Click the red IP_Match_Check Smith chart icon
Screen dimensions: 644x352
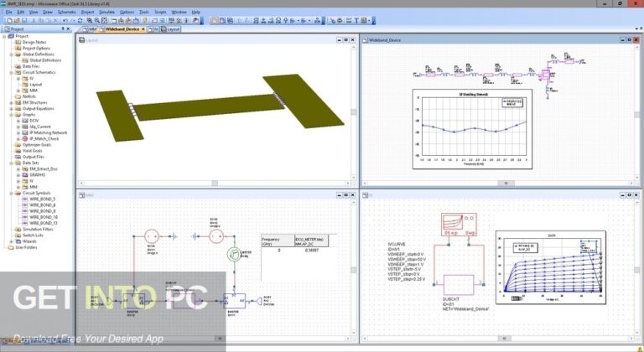(25, 139)
